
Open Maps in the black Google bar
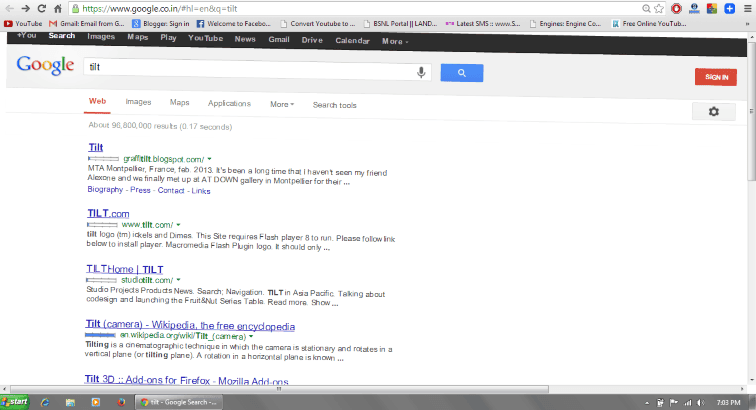[137, 37]
